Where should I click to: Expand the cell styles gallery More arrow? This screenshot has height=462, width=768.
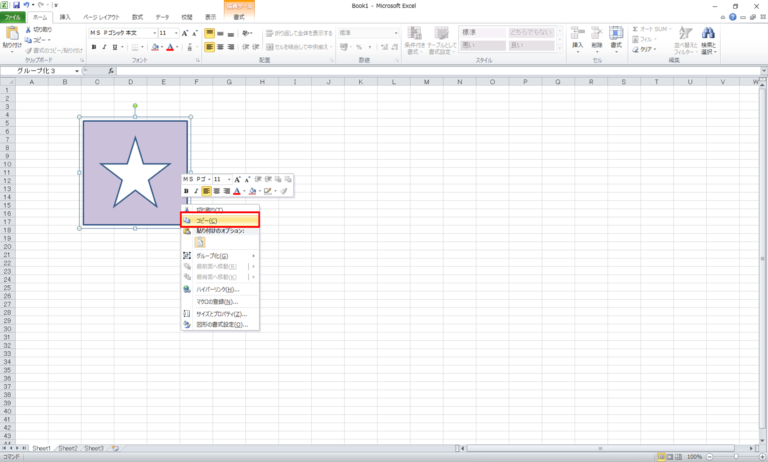click(560, 49)
